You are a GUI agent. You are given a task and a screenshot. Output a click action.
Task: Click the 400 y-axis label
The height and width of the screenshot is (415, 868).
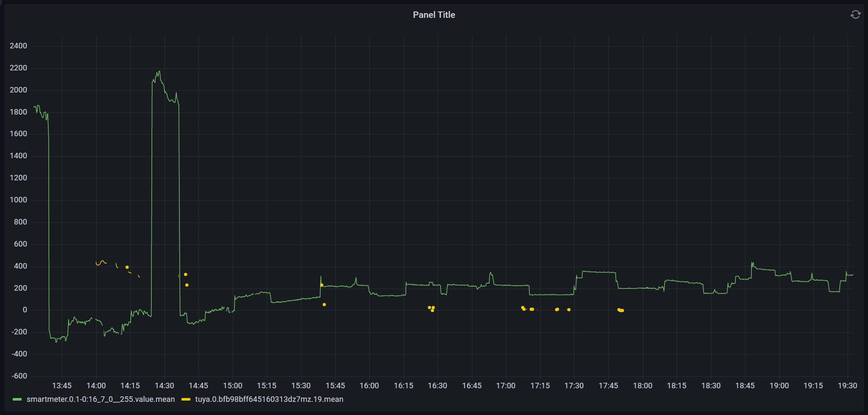(x=20, y=266)
